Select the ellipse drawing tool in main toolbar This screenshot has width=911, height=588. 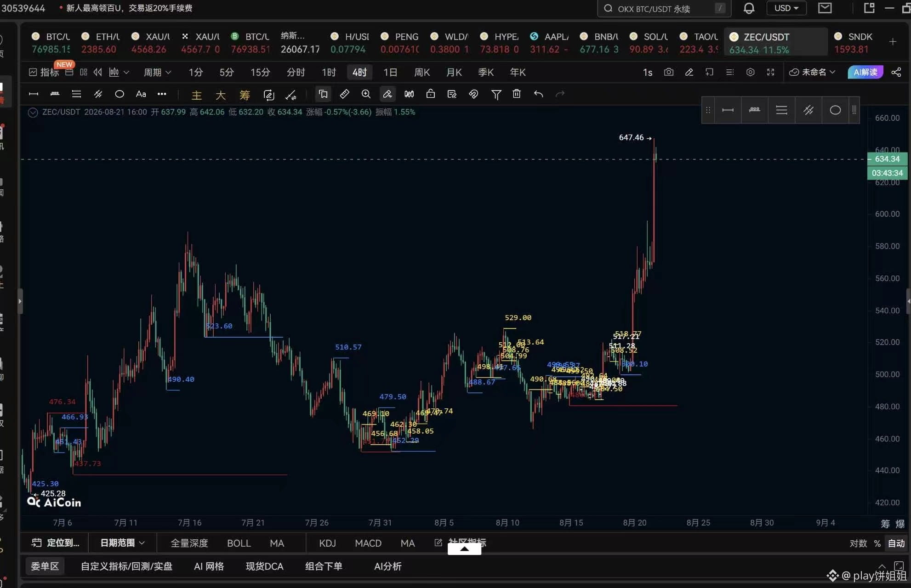pos(120,94)
